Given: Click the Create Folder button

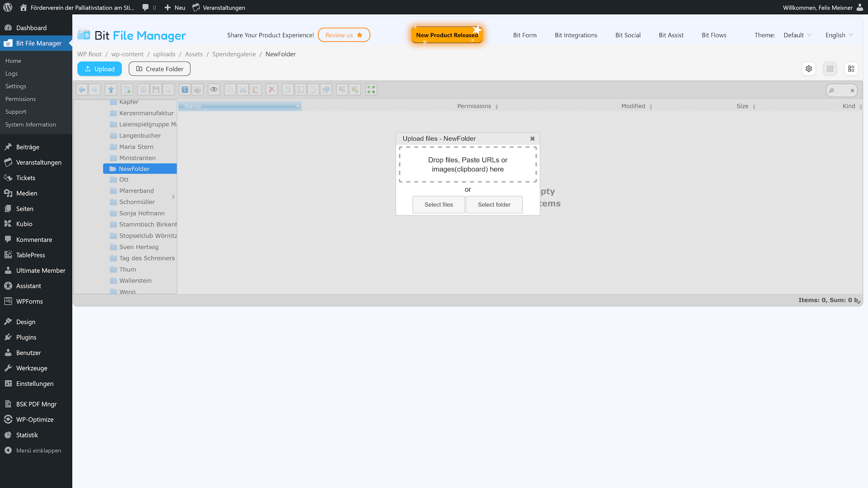Looking at the screenshot, I should pos(160,69).
